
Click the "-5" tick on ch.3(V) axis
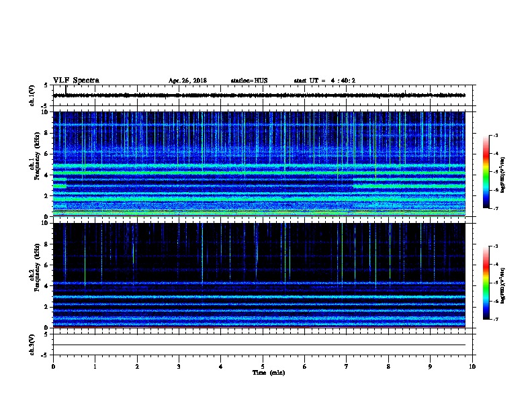45,355
